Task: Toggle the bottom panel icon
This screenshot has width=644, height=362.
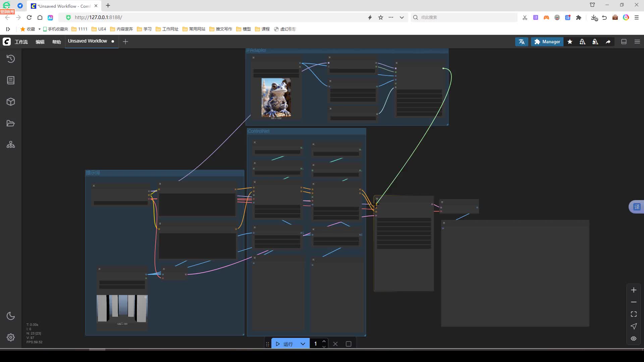Action: coord(624,42)
